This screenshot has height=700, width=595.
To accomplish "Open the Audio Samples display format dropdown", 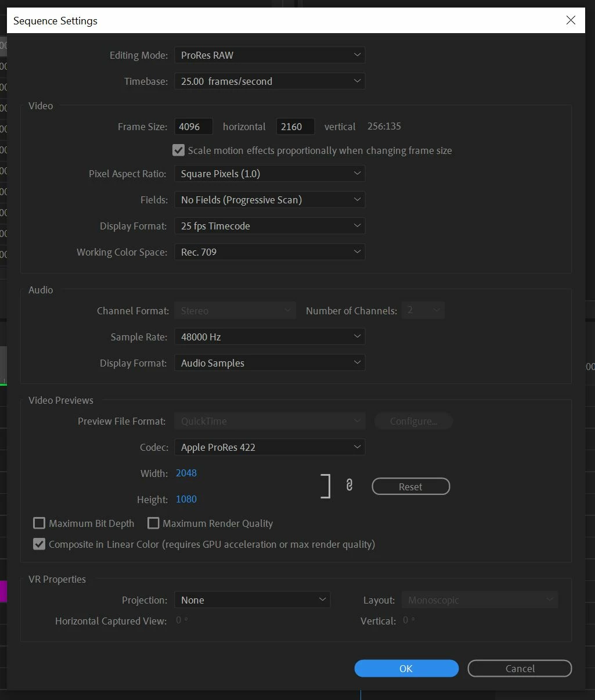I will pos(269,363).
